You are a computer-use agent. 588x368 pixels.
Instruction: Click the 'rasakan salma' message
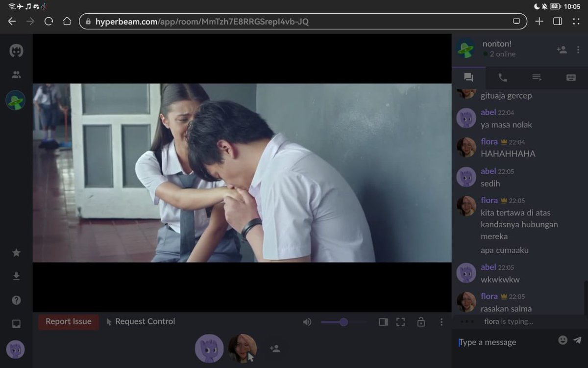tap(506, 309)
